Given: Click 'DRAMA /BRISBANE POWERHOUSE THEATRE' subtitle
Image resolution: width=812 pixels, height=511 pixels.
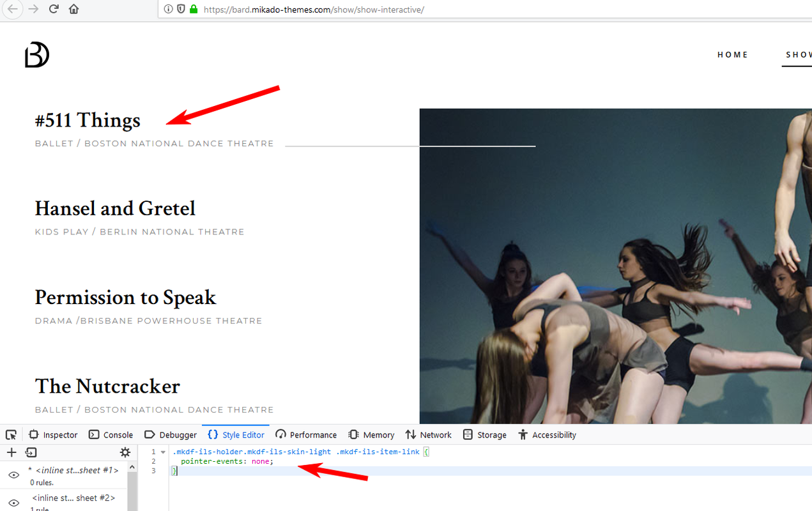Looking at the screenshot, I should 148,321.
